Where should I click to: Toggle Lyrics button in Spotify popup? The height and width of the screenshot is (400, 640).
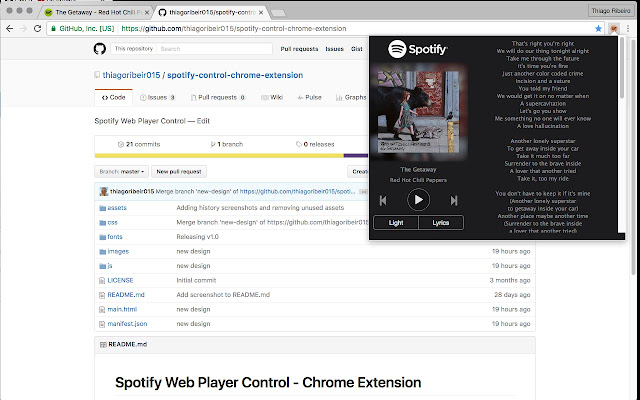441,223
